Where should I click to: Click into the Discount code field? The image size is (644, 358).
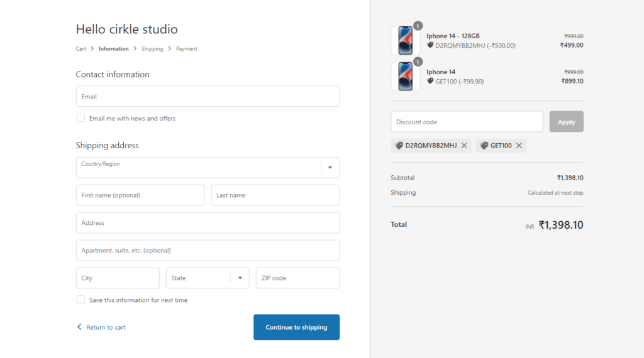pos(467,122)
